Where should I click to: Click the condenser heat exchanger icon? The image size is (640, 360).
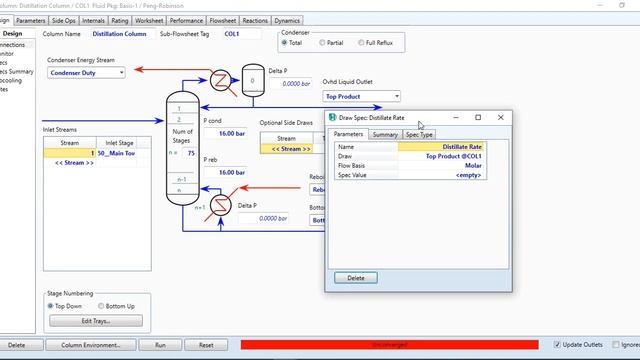[x=220, y=80]
